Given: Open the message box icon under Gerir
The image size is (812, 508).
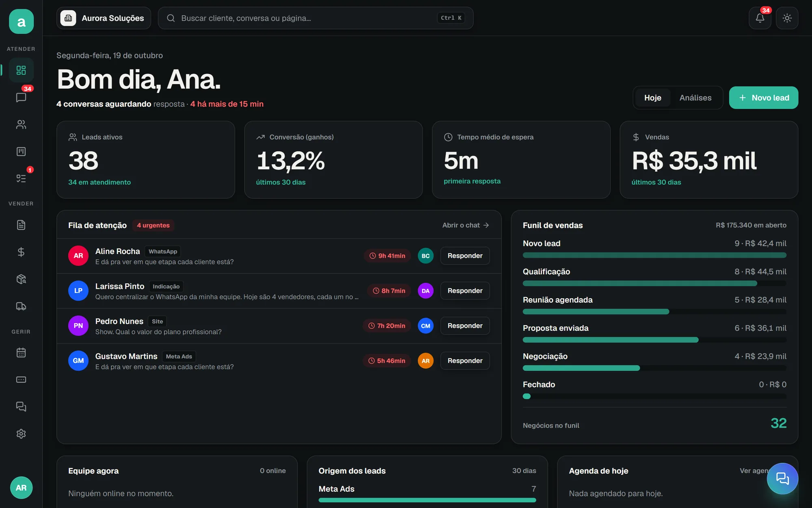Looking at the screenshot, I should point(21,380).
